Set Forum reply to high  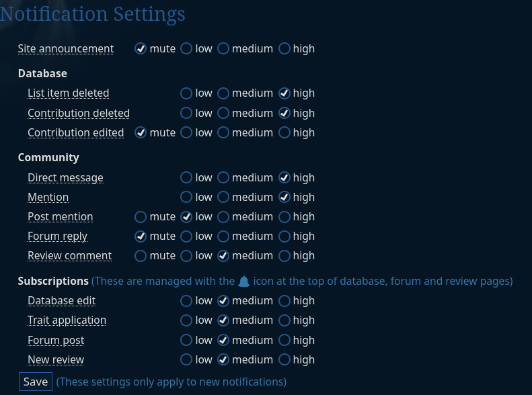(x=284, y=236)
